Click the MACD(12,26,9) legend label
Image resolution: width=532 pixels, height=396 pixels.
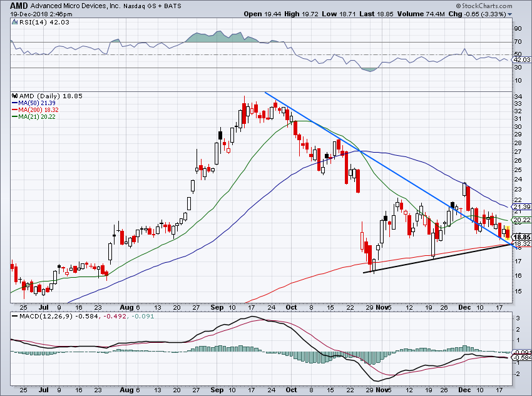pos(46,317)
